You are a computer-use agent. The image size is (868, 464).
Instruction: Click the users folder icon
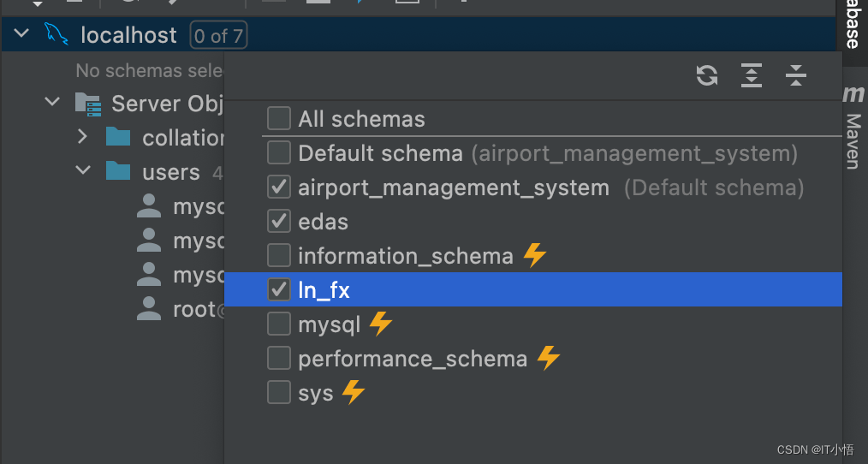point(118,171)
